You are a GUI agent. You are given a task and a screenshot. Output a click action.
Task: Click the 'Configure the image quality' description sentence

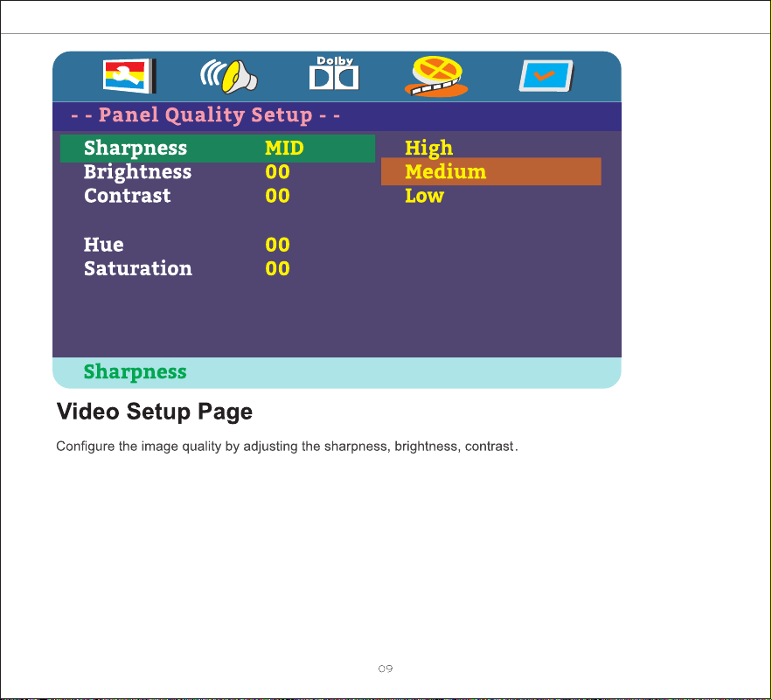(287, 447)
